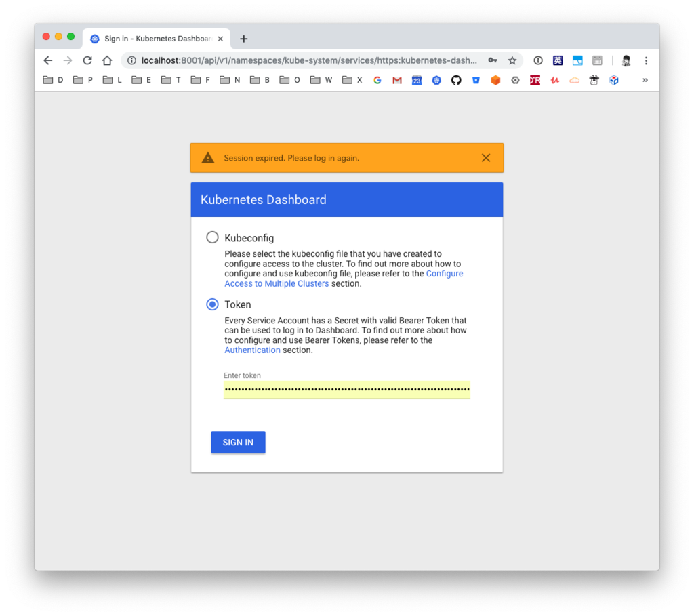Click the SIGN IN button
The width and height of the screenshot is (694, 616).
point(238,442)
